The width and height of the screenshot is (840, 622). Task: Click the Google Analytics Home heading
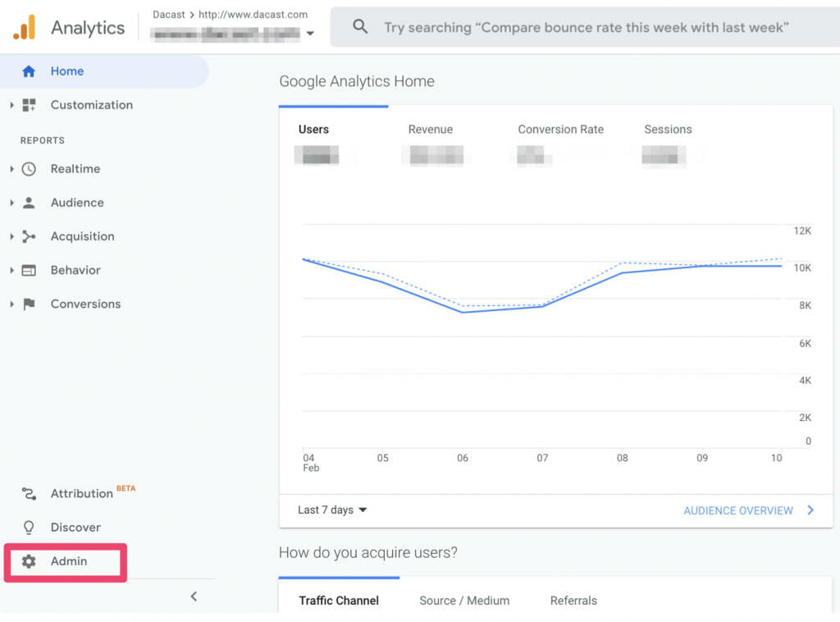(x=357, y=81)
